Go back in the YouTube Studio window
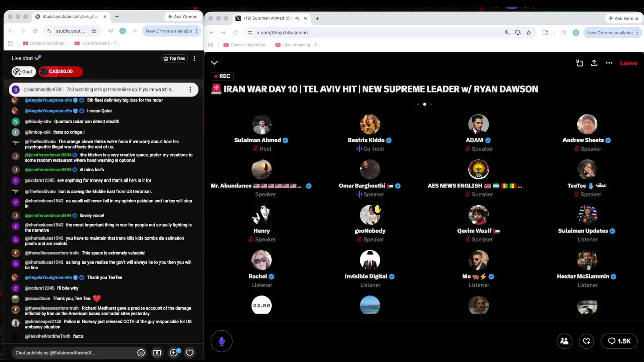The height and width of the screenshot is (362, 644). tap(11, 31)
